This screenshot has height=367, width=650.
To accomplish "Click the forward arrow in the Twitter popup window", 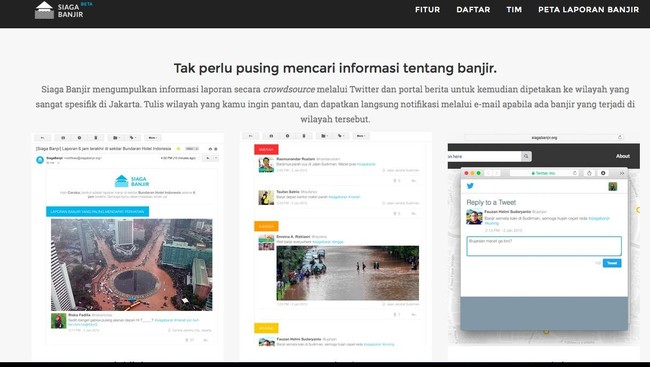I will point(496,173).
